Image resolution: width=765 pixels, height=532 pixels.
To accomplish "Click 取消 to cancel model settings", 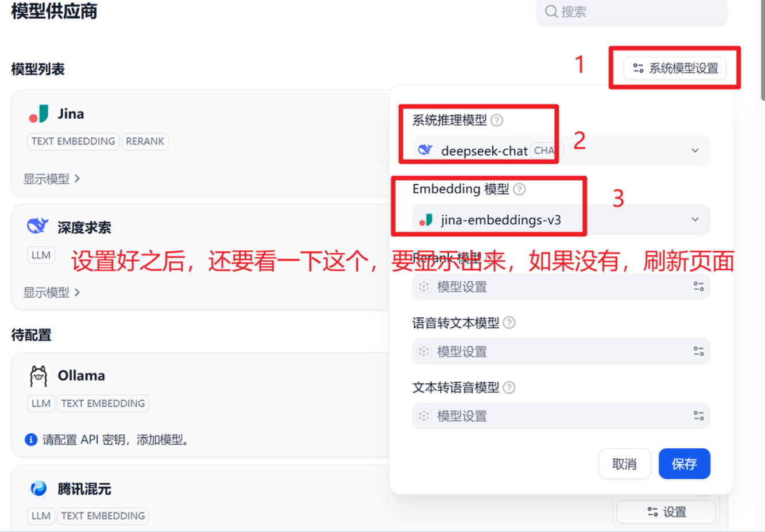I will (x=624, y=464).
